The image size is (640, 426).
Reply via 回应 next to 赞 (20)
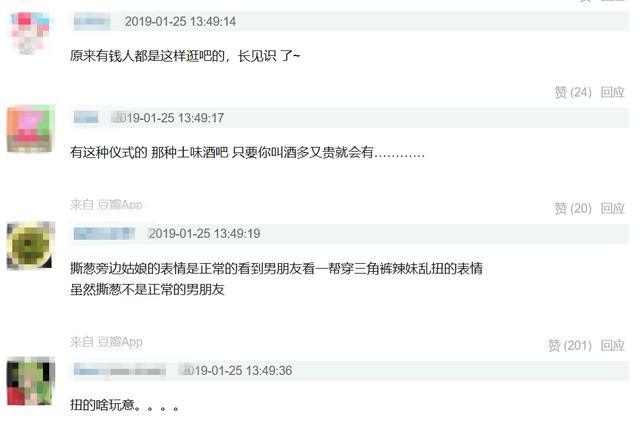coord(612,209)
